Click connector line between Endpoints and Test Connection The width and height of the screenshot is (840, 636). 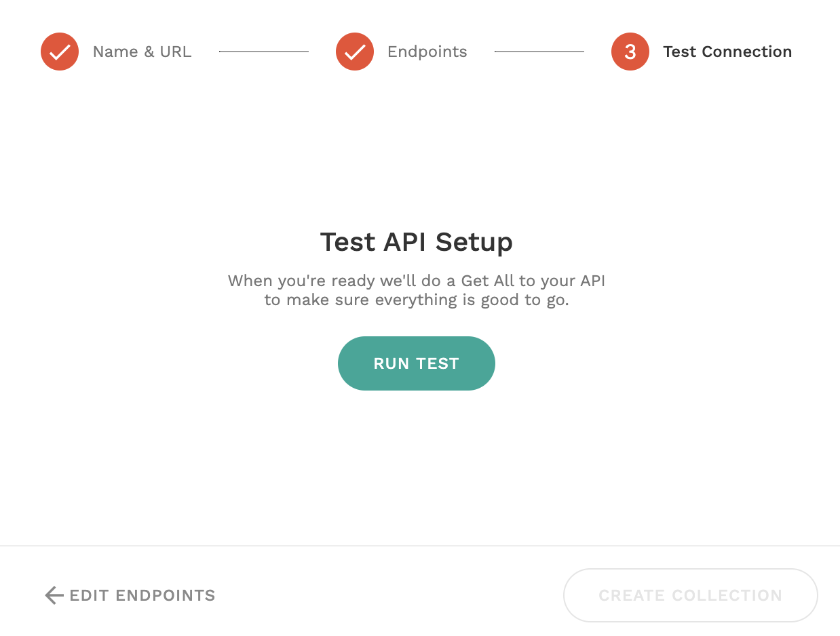pyautogui.click(x=539, y=52)
